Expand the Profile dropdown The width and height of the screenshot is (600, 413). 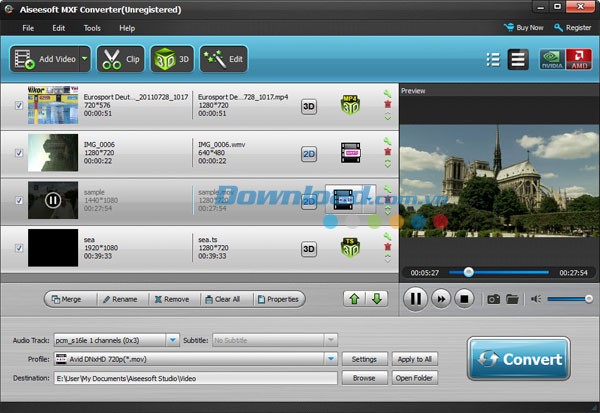tap(331, 359)
